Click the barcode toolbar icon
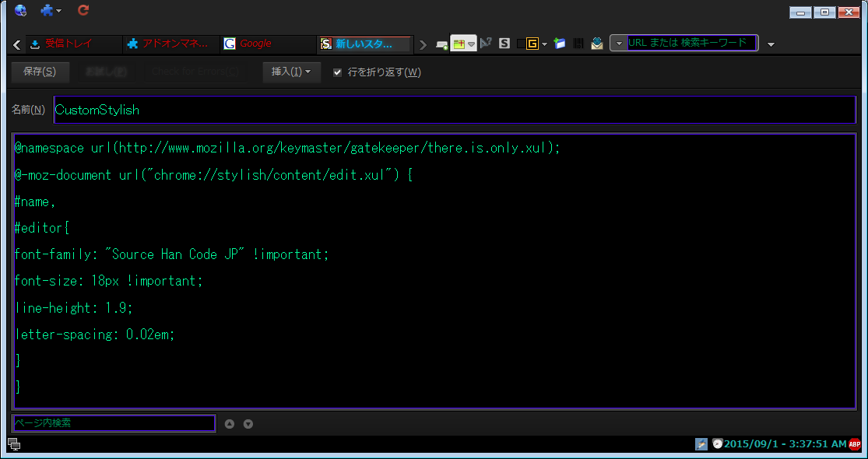The width and height of the screenshot is (868, 459). pos(578,44)
